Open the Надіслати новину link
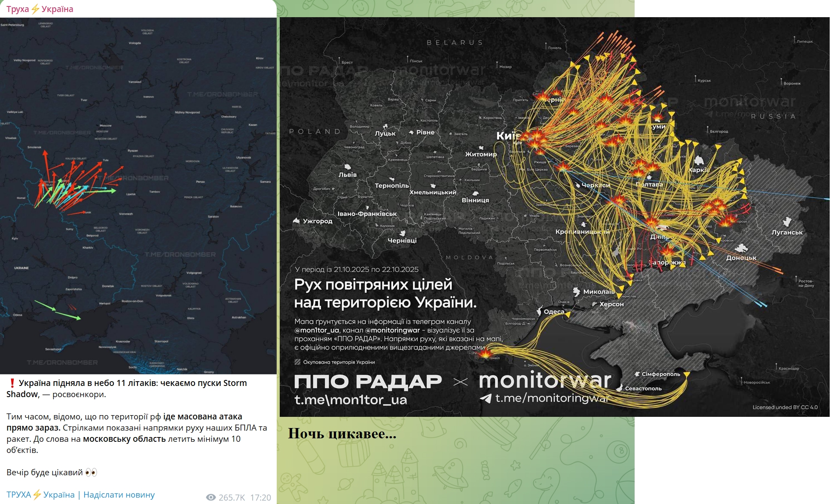This screenshot has height=504, width=831. coord(119,495)
